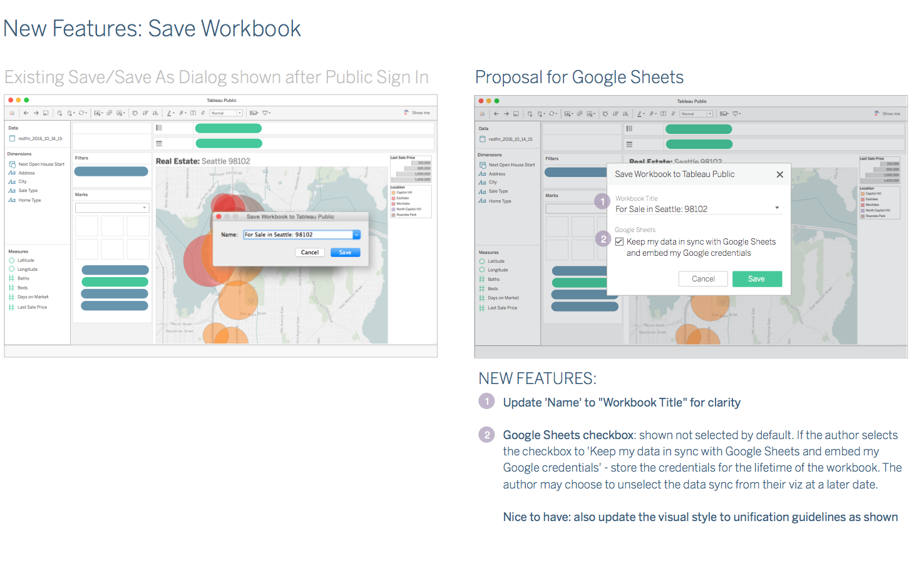
Task: Open the 'Normal' fit dropdown in the existing-dialog mockup
Action: pyautogui.click(x=226, y=113)
